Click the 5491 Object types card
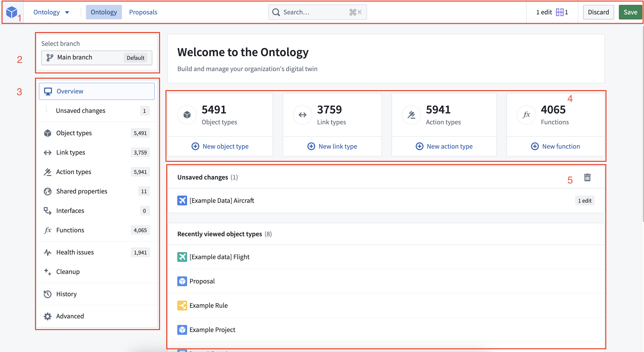The image size is (644, 352). click(x=220, y=115)
